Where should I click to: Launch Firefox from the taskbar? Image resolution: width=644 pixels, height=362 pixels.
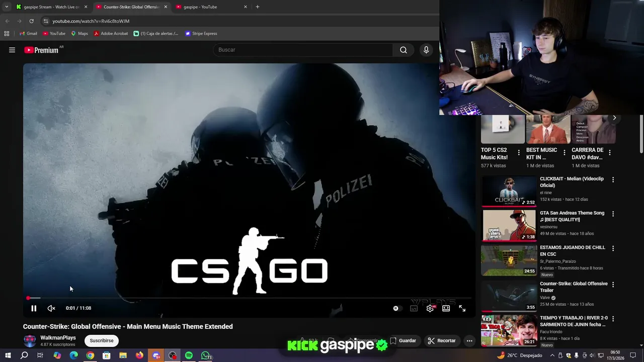tap(139, 355)
